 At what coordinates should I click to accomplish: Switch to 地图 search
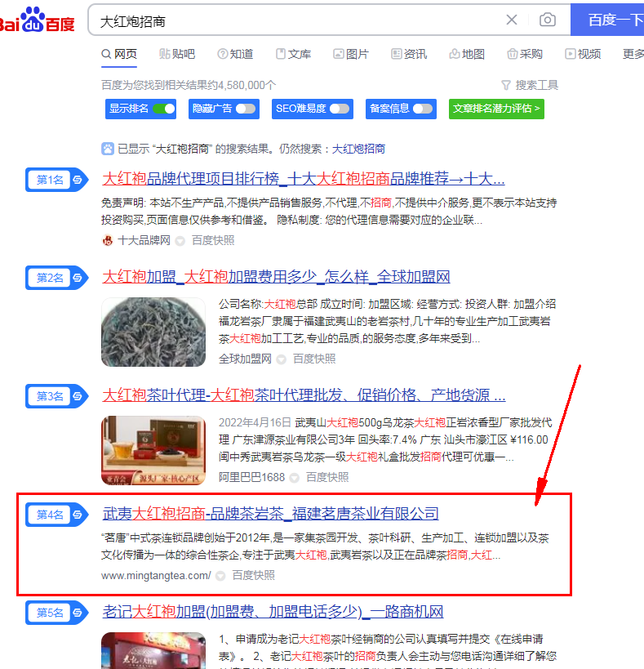[x=466, y=54]
